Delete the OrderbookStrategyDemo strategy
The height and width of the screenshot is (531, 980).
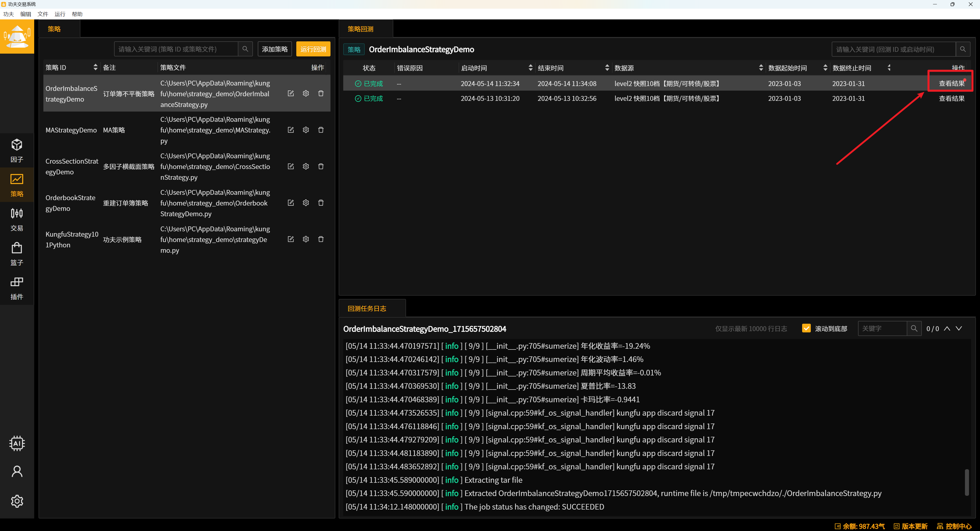coord(321,203)
